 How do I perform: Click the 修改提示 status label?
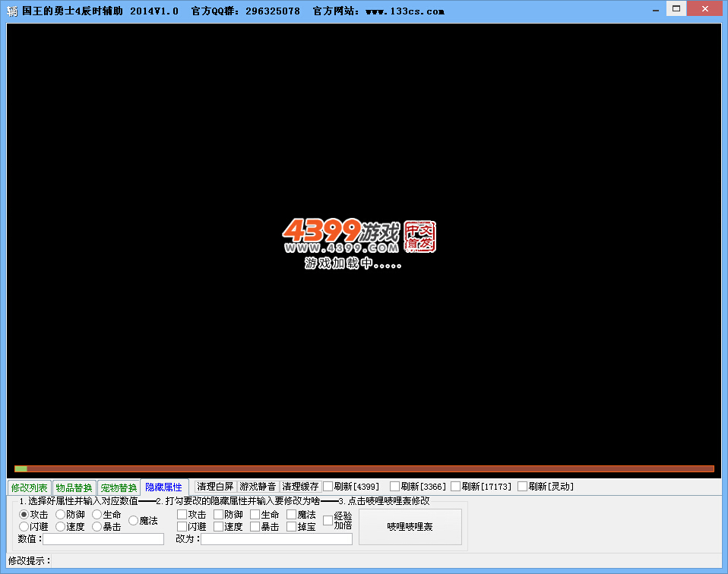tap(29, 560)
